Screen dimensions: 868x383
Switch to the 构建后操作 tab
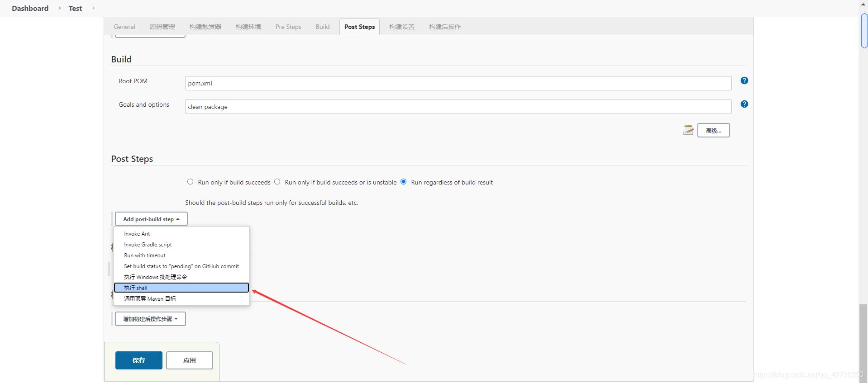(445, 27)
